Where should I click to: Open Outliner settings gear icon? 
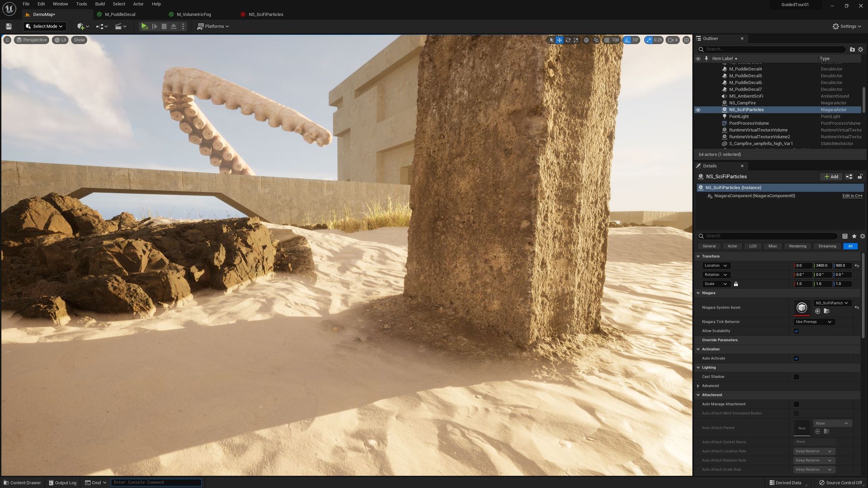860,50
